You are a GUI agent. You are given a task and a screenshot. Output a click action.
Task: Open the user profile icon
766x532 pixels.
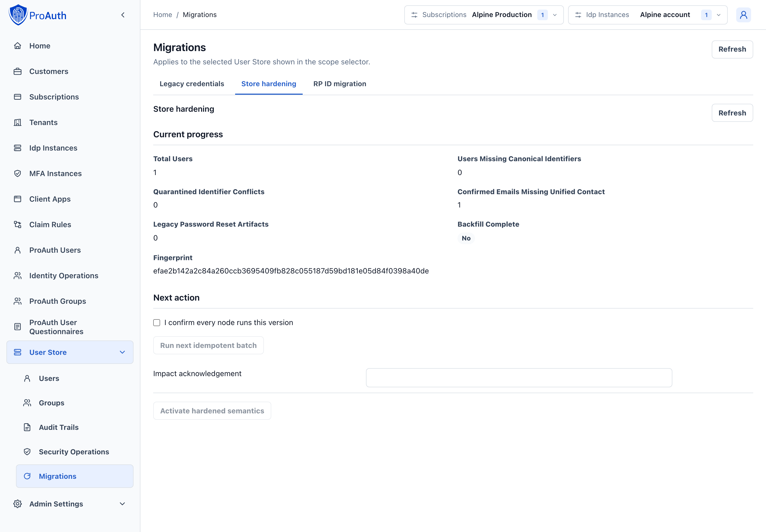743,15
